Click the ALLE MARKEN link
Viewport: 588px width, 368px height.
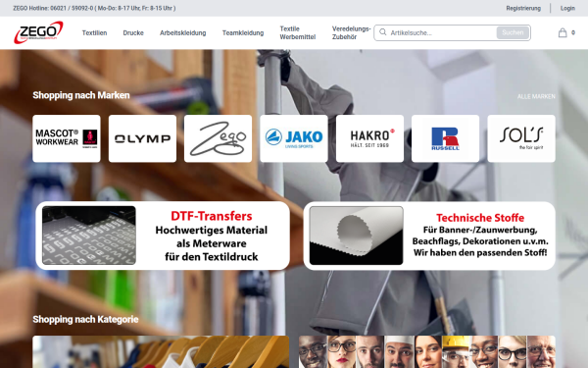pyautogui.click(x=536, y=96)
